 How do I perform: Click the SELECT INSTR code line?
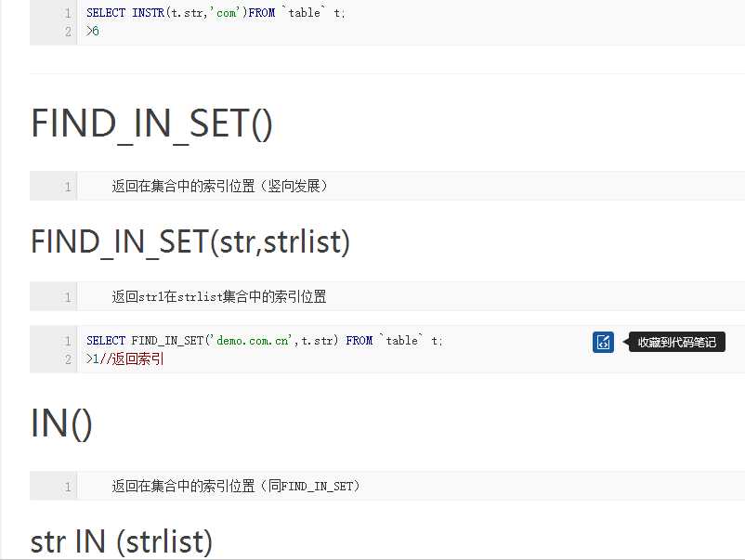216,14
